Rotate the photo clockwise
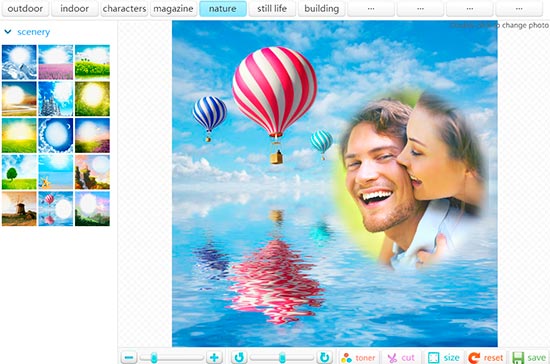The image size is (550, 364). [324, 357]
